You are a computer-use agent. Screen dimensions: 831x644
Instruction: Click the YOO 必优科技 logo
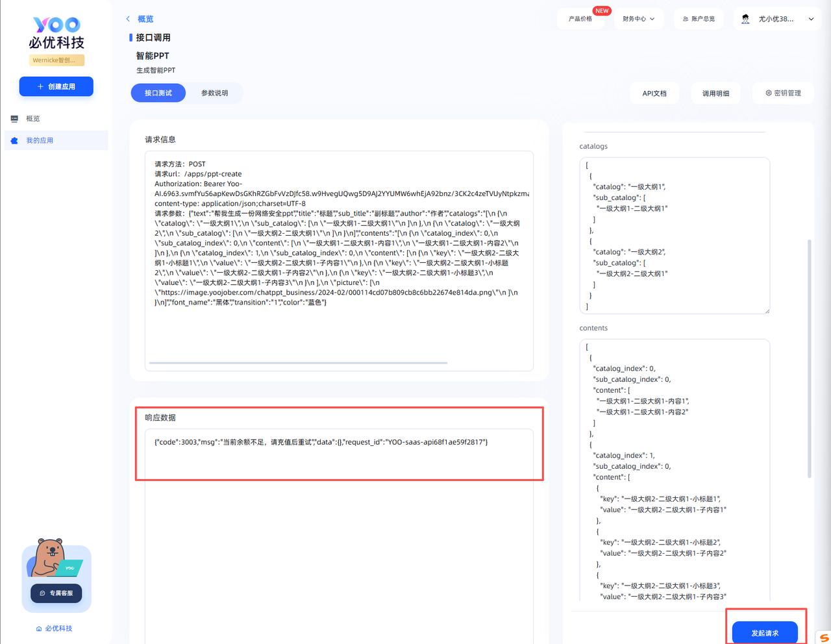(56, 33)
